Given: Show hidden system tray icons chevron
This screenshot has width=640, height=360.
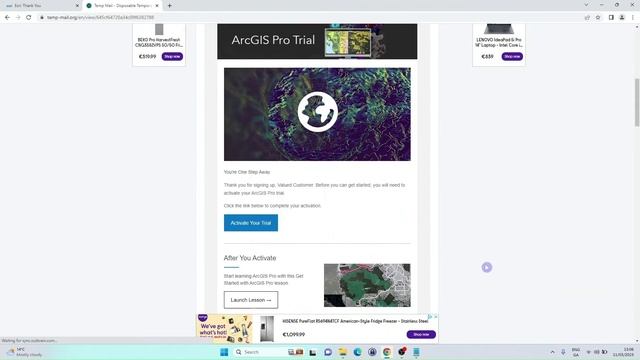Looking at the screenshot, I should 552,352.
